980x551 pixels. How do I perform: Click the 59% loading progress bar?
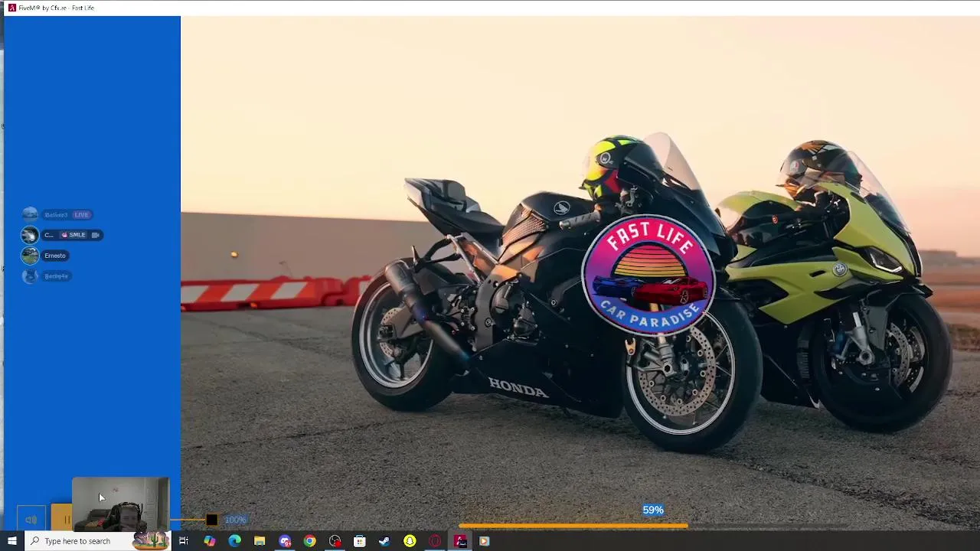tap(573, 526)
